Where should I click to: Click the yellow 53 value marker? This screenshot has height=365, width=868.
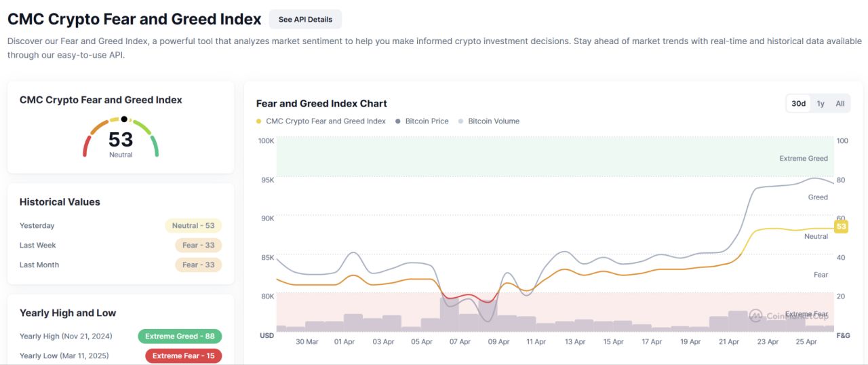(841, 227)
